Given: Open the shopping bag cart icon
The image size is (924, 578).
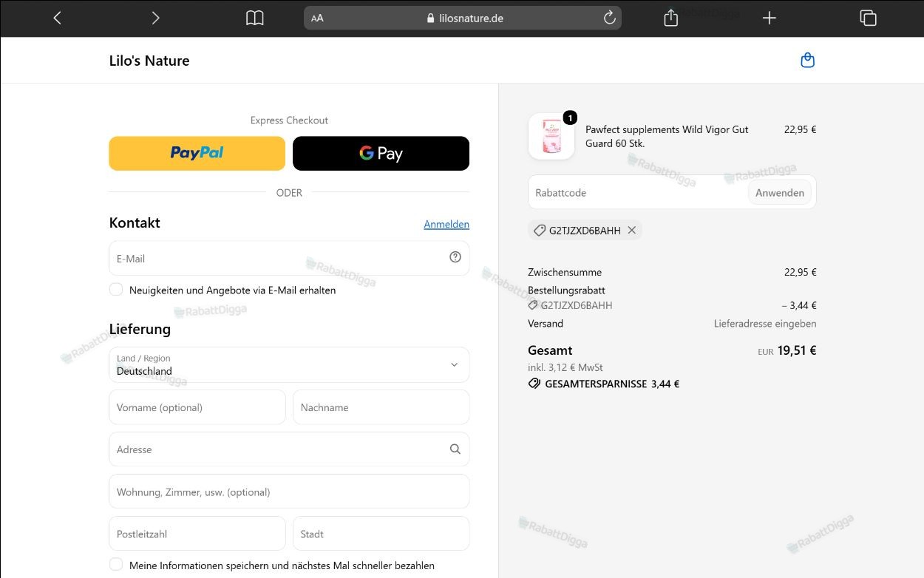Looking at the screenshot, I should click(x=808, y=60).
